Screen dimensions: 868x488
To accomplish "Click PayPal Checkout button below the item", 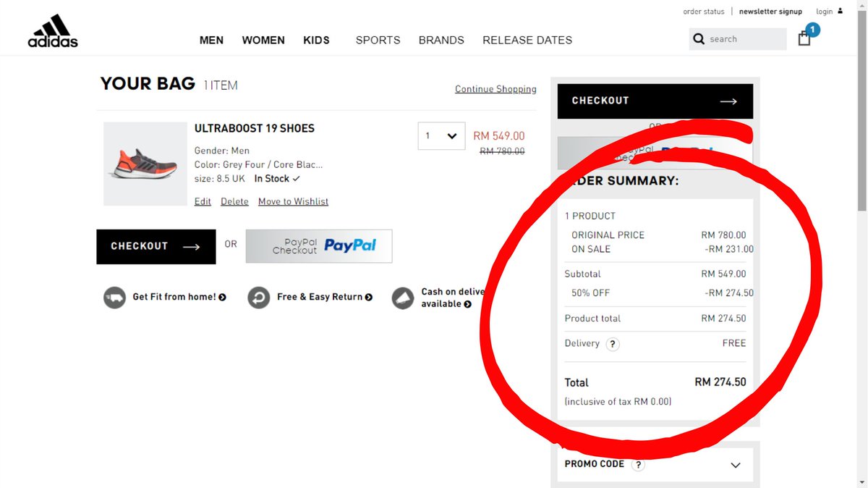I will [319, 246].
